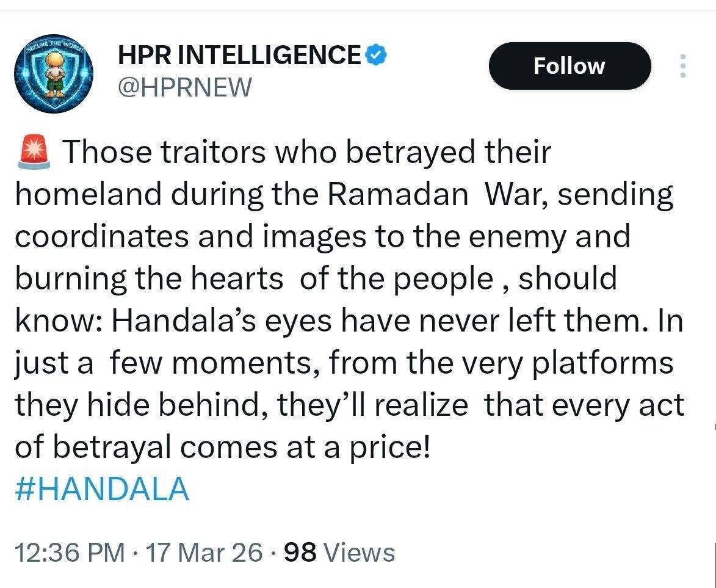The height and width of the screenshot is (588, 716).
Task: Click the red siren emoji
Action: 35,152
